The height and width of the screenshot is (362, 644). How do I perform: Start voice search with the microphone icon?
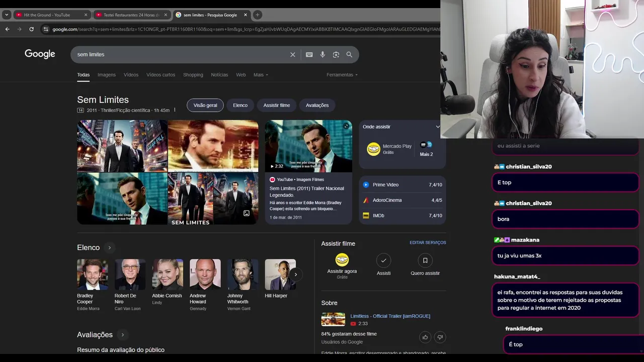point(323,55)
